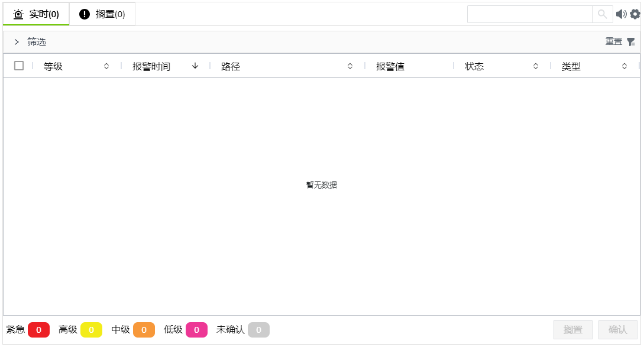
Task: Click the orange 中级 count badge
Action: point(144,330)
